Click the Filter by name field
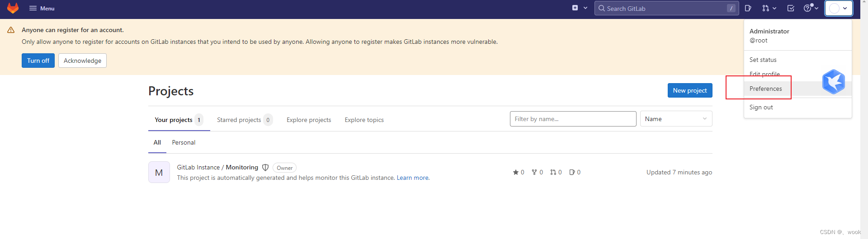This screenshot has height=239, width=868. click(573, 119)
